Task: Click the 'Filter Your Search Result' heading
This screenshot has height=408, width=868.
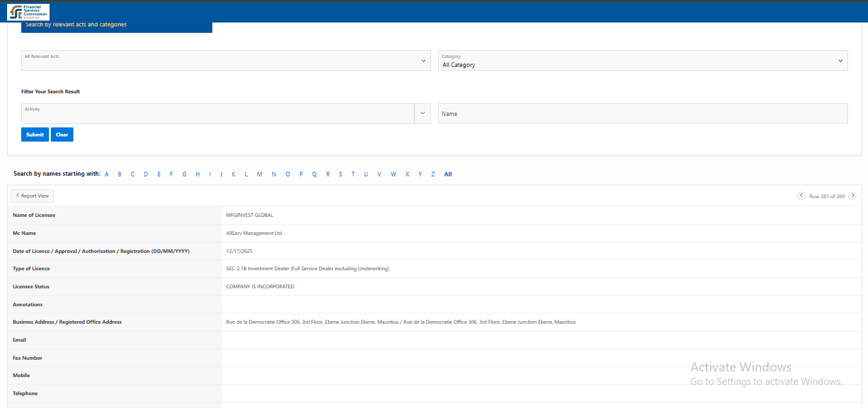Action: pyautogui.click(x=50, y=91)
